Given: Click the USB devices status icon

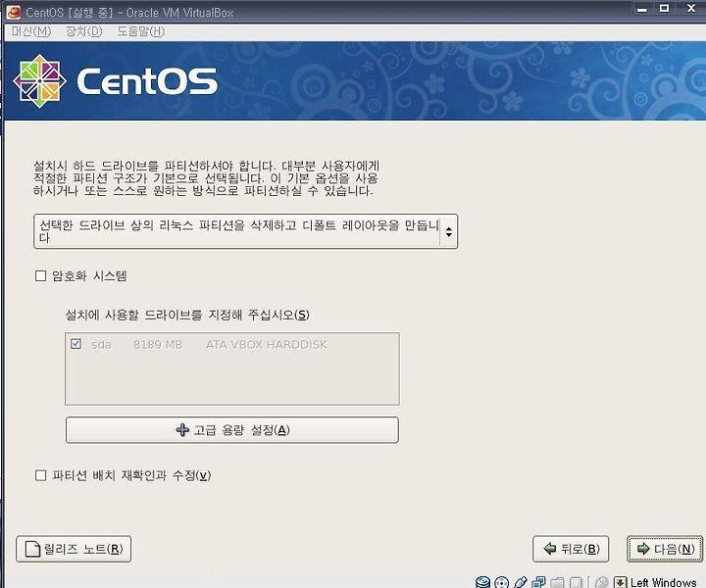Looking at the screenshot, I should pos(520,582).
